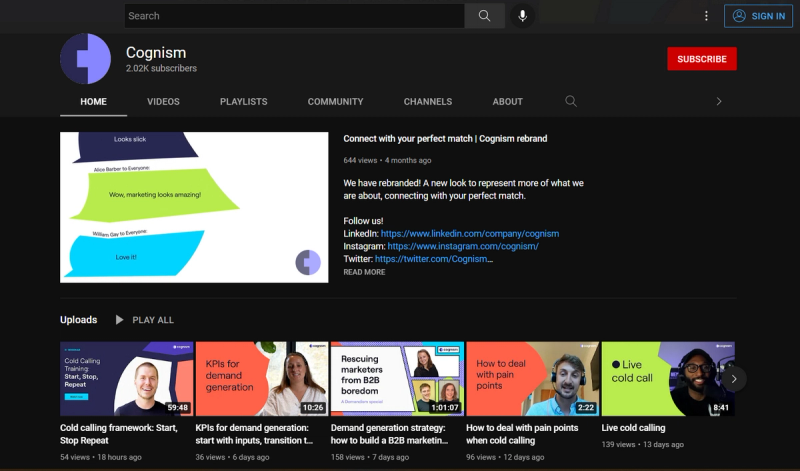Focus the Search input field

pyautogui.click(x=294, y=16)
